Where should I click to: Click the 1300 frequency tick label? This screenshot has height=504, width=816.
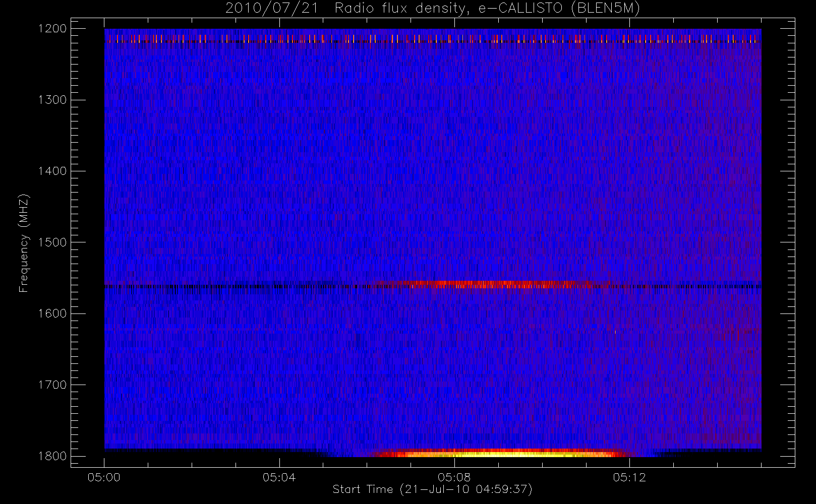[x=52, y=100]
